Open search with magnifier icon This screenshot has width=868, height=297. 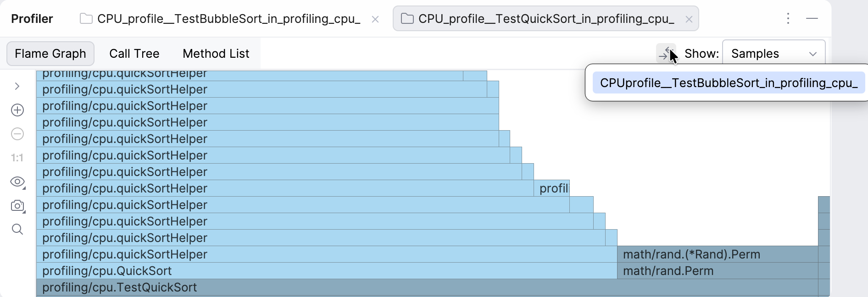coord(17,229)
